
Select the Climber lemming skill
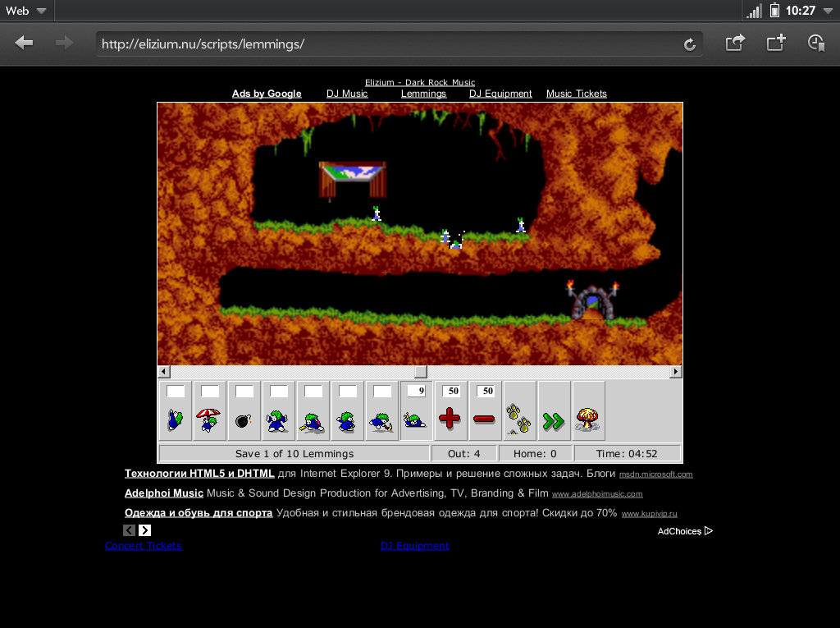tap(176, 411)
